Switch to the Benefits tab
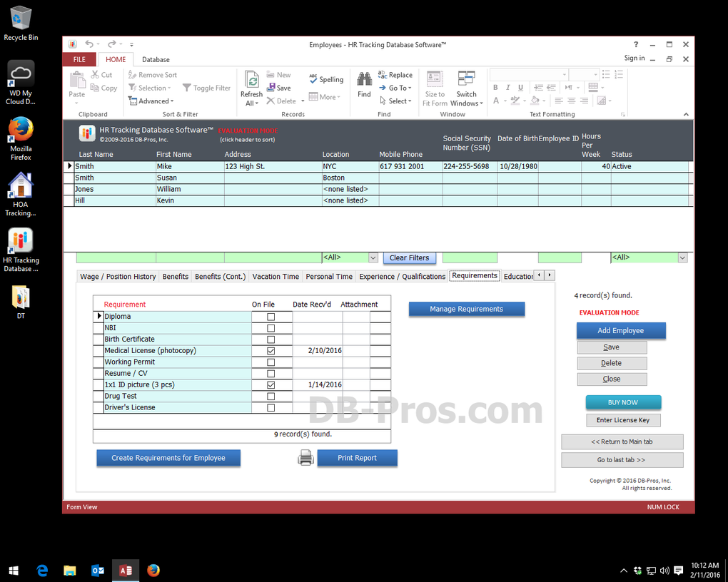Screen dimensions: 728x582 coord(176,277)
